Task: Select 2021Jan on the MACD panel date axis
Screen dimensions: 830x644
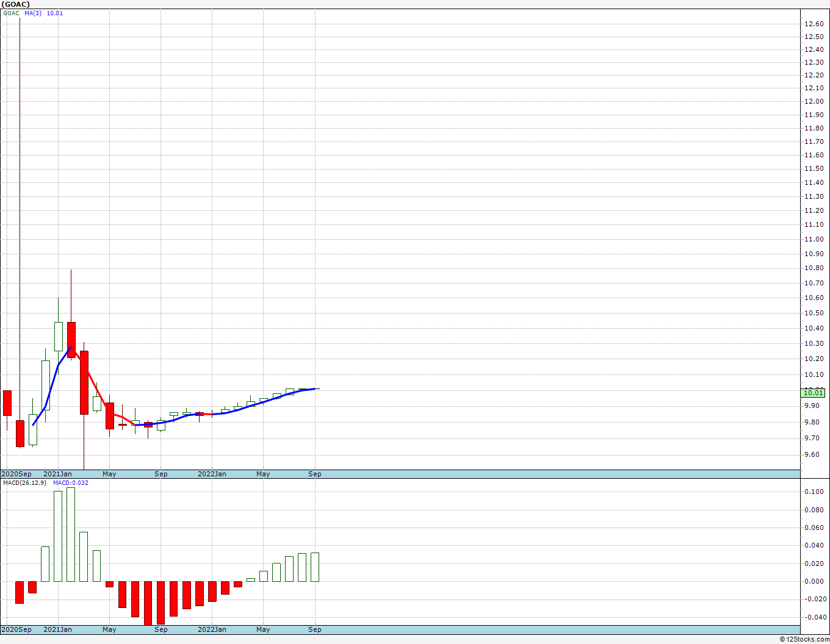Action: (x=58, y=629)
